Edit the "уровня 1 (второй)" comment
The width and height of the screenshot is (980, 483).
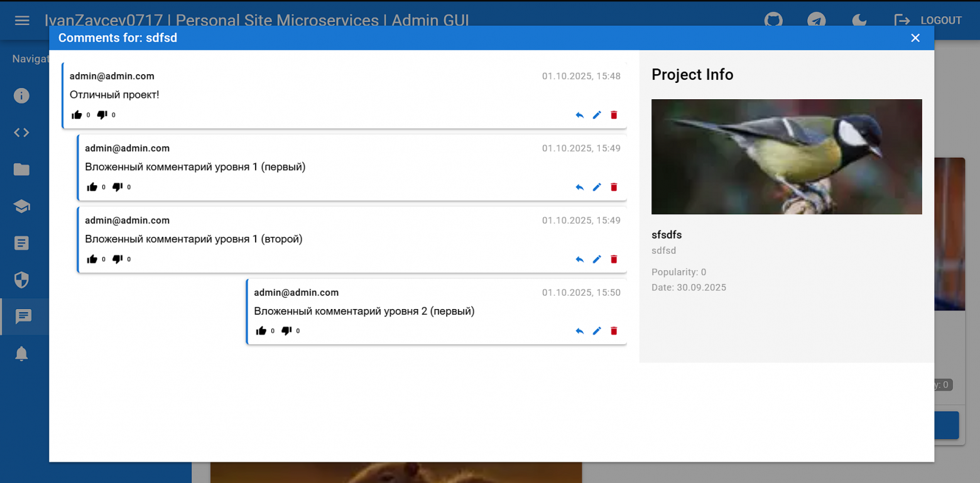click(597, 259)
